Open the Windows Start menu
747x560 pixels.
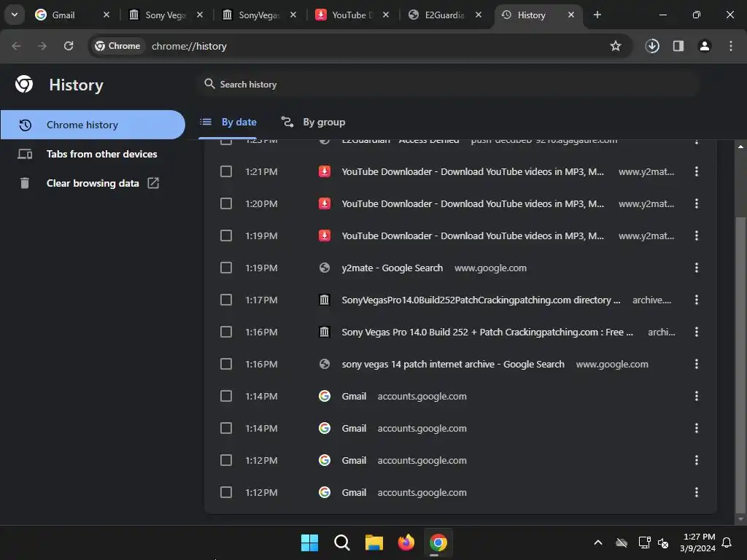(309, 542)
